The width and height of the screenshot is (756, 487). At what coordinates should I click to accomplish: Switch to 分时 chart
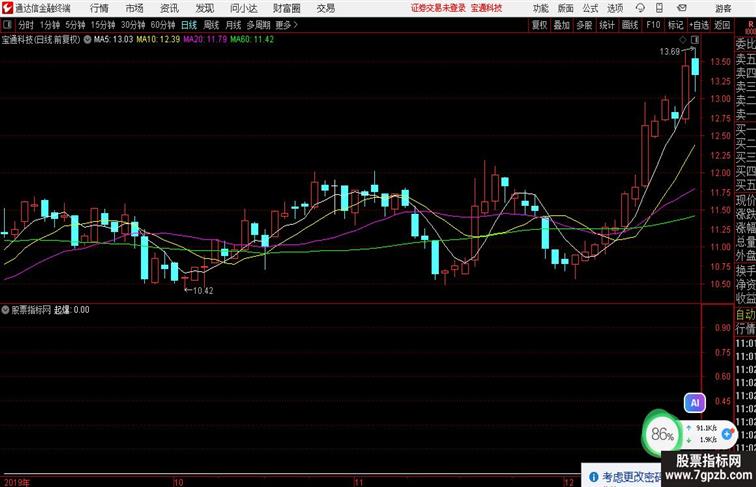[x=26, y=25]
